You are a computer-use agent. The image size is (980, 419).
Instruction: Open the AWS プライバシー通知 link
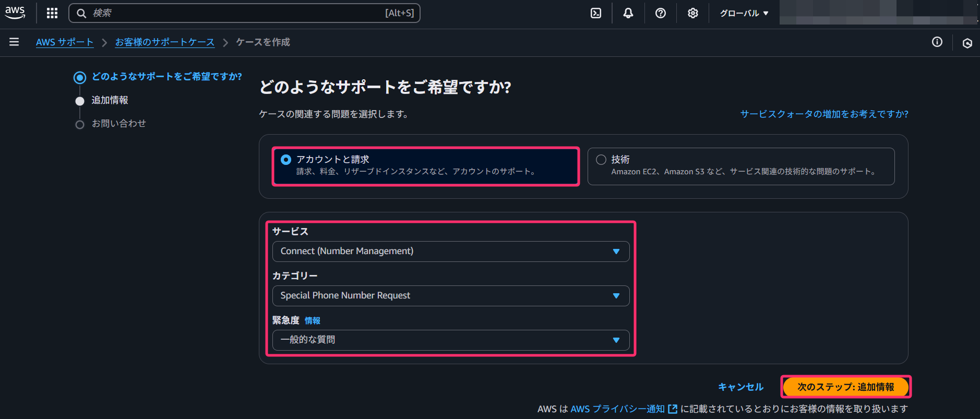click(618, 409)
